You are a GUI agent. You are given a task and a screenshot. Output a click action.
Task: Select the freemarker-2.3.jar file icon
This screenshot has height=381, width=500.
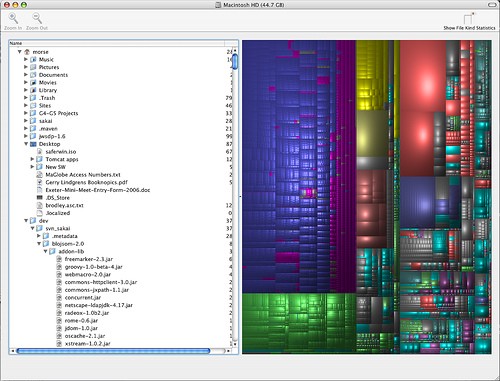[x=59, y=259]
